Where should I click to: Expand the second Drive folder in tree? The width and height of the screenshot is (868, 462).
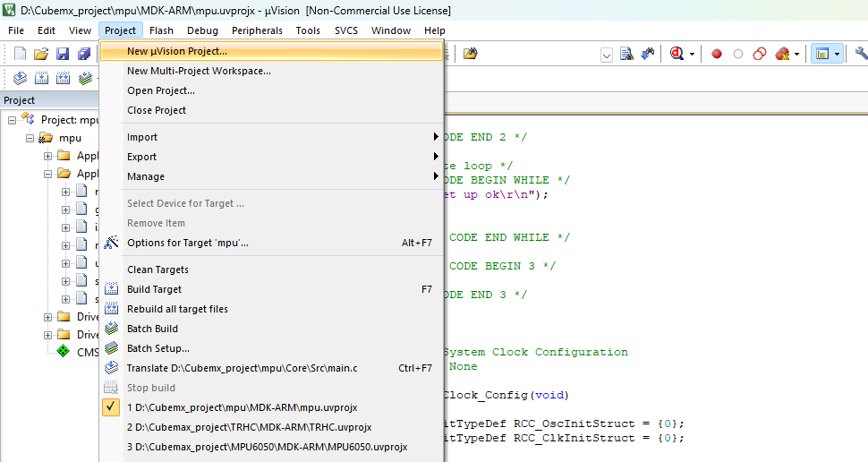[47, 335]
